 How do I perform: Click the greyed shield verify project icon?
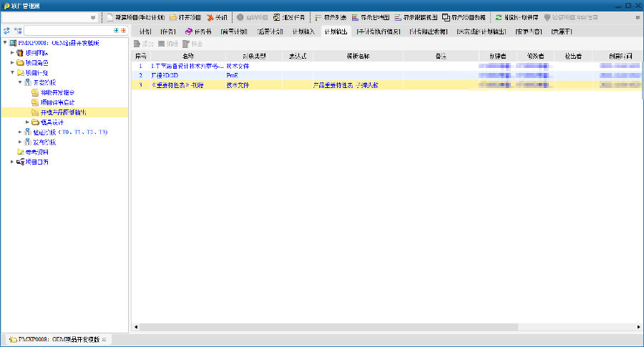click(547, 17)
